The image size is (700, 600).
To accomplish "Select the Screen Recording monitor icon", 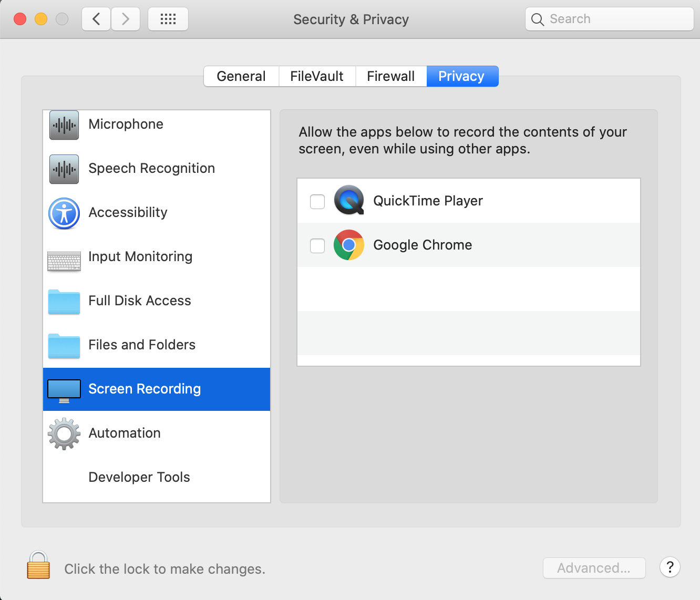I will coord(64,390).
